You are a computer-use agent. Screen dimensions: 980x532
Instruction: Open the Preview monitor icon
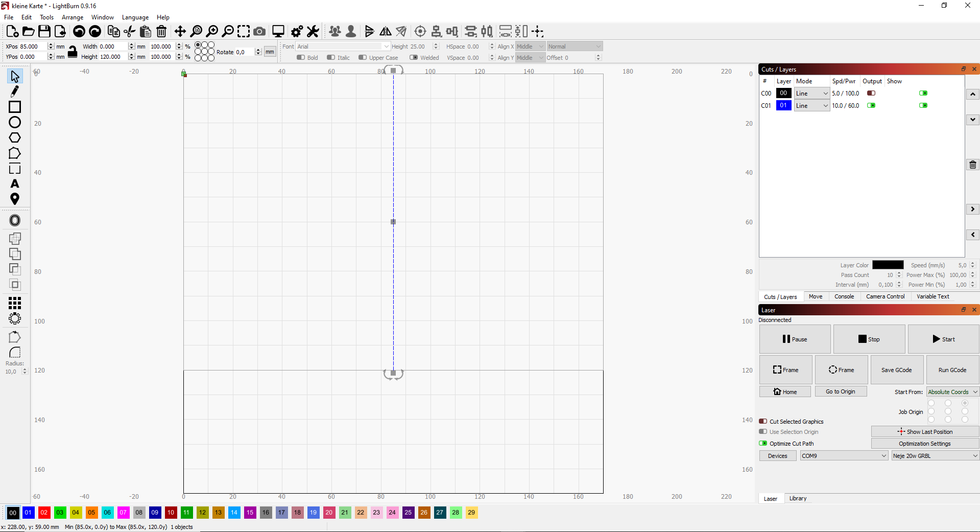(278, 31)
